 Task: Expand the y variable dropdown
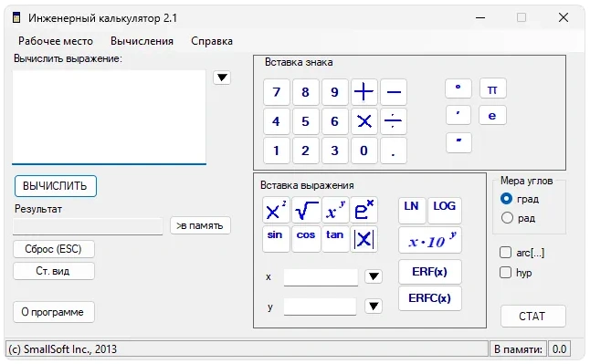(374, 307)
